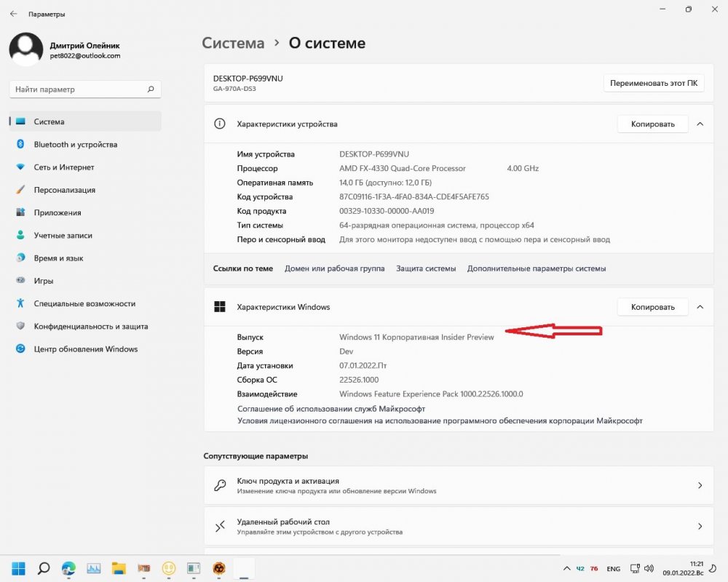The image size is (728, 582).
Task: Open Bluetooth и устройства settings
Action: (85, 144)
